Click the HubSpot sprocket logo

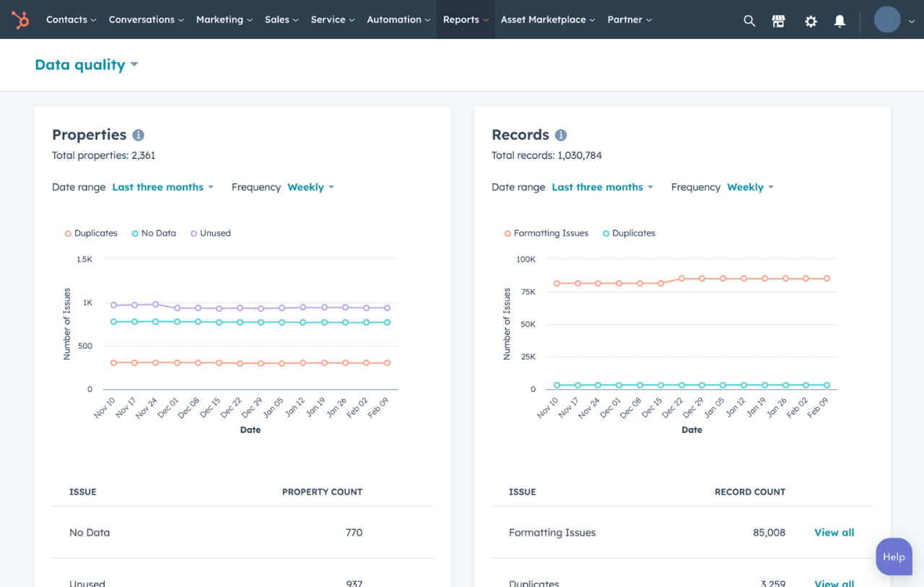(x=20, y=19)
